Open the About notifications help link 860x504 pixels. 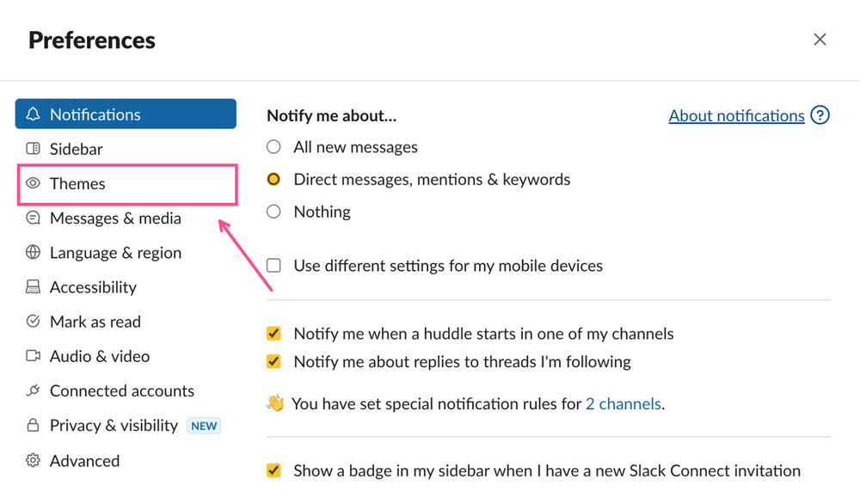[736, 115]
